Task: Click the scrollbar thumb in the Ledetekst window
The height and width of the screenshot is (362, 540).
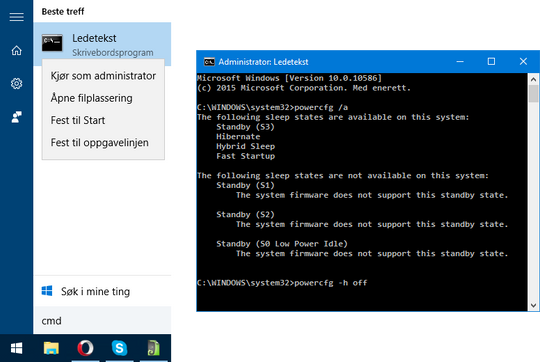Action: pyautogui.click(x=533, y=94)
